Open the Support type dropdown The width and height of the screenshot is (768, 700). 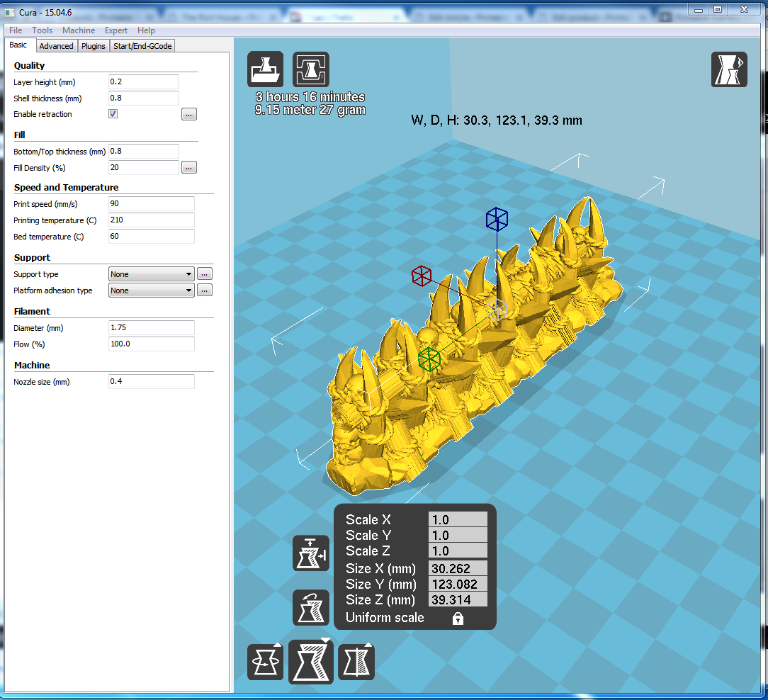point(152,274)
